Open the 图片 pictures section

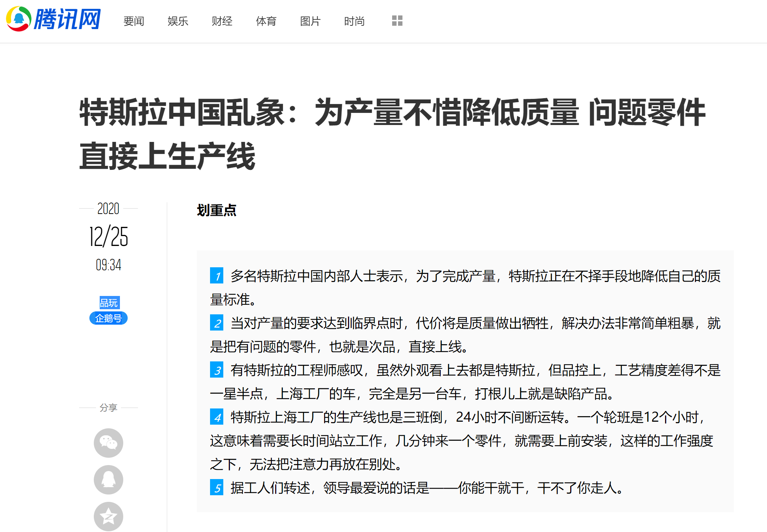coord(310,21)
